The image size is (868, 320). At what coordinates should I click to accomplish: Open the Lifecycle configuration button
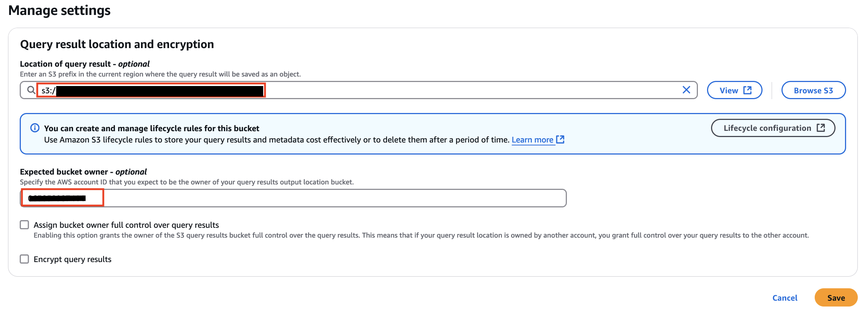(x=773, y=128)
